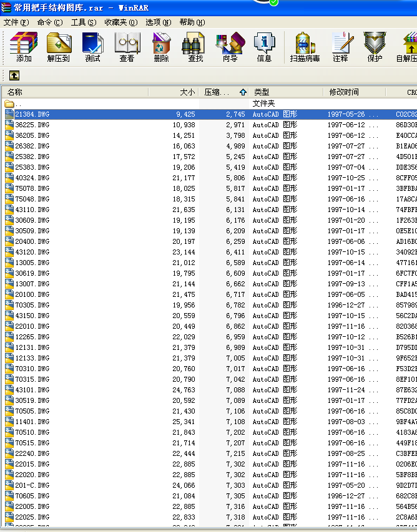Toggle sort arrow in packed column
The height and width of the screenshot is (532, 417).
[243, 92]
